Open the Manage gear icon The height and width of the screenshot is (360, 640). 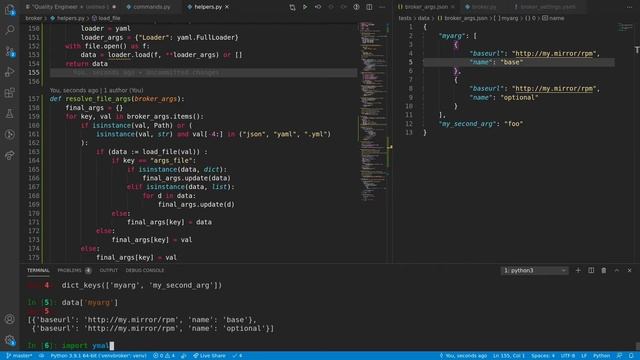tap(10, 340)
